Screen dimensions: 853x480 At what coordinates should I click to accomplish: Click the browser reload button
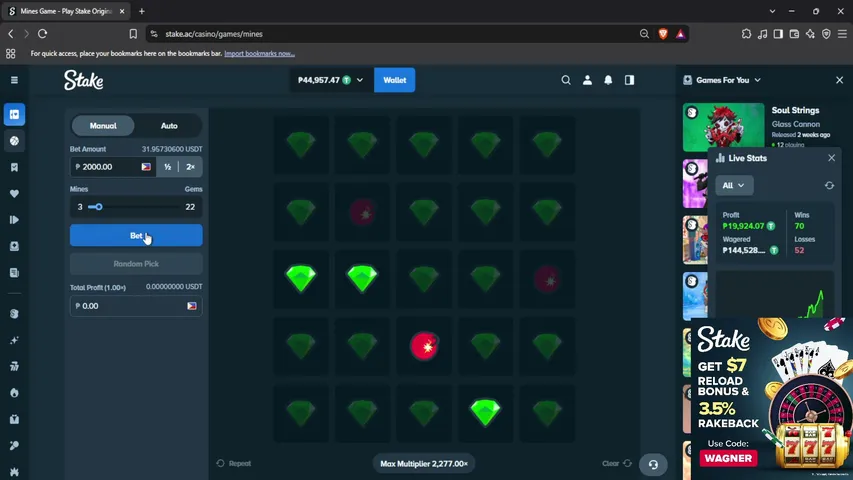tap(42, 34)
